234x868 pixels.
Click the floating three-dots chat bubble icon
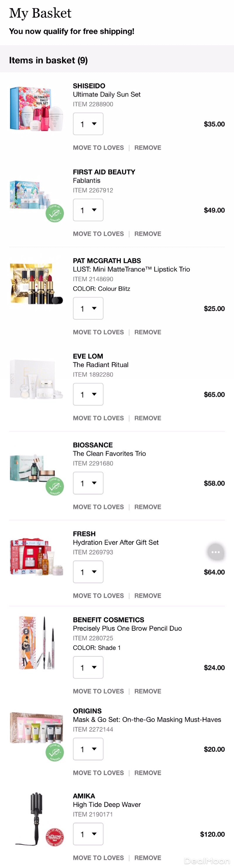pos(216,552)
